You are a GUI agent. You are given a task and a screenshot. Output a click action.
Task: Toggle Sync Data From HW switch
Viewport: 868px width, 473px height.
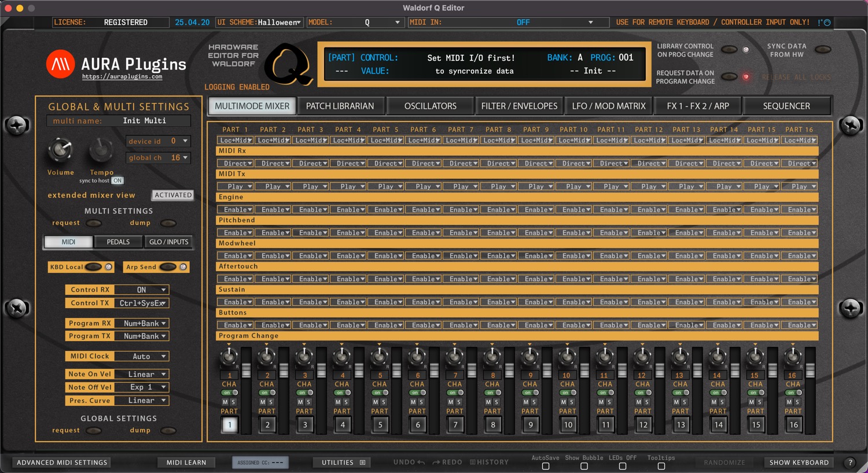823,50
